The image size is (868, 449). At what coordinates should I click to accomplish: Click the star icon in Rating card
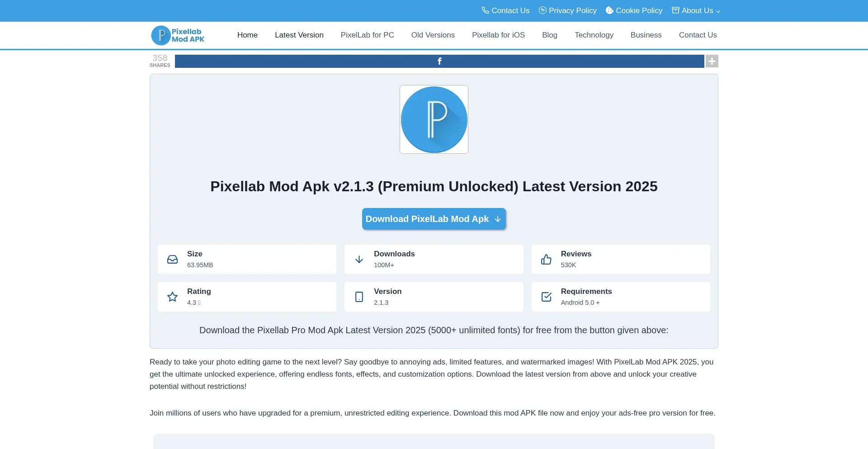(x=172, y=297)
